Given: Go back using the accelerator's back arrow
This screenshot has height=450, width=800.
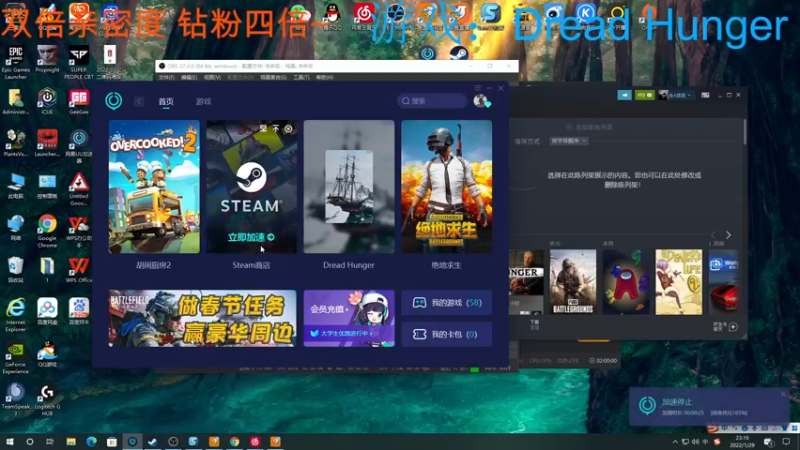Looking at the screenshot, I should click(x=139, y=101).
